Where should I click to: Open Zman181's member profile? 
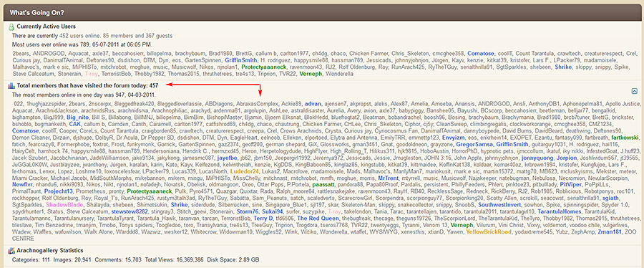point(610,232)
